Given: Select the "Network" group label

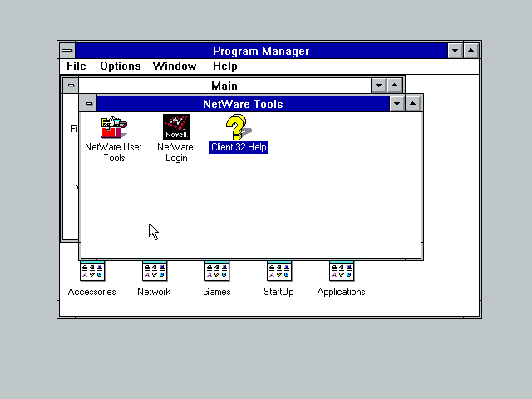Looking at the screenshot, I should pos(154,292).
